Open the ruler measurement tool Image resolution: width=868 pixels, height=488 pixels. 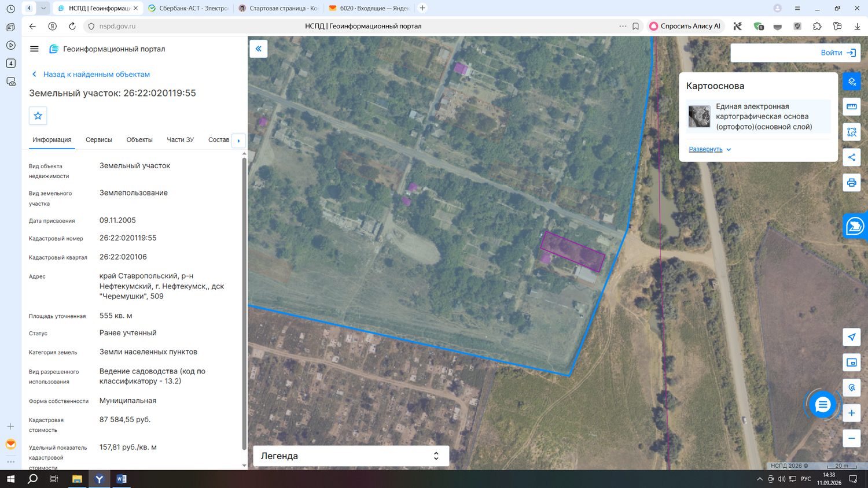click(x=851, y=106)
